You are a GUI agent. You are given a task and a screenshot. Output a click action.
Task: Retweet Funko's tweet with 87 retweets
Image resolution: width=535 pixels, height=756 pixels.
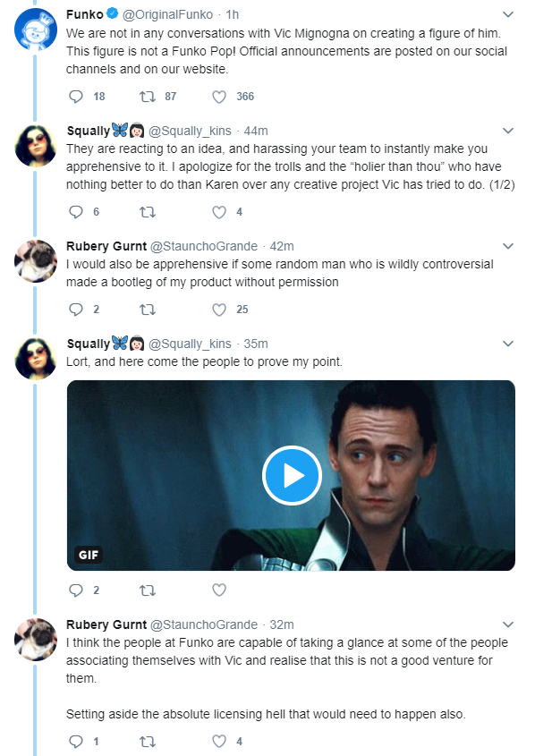pyautogui.click(x=148, y=97)
